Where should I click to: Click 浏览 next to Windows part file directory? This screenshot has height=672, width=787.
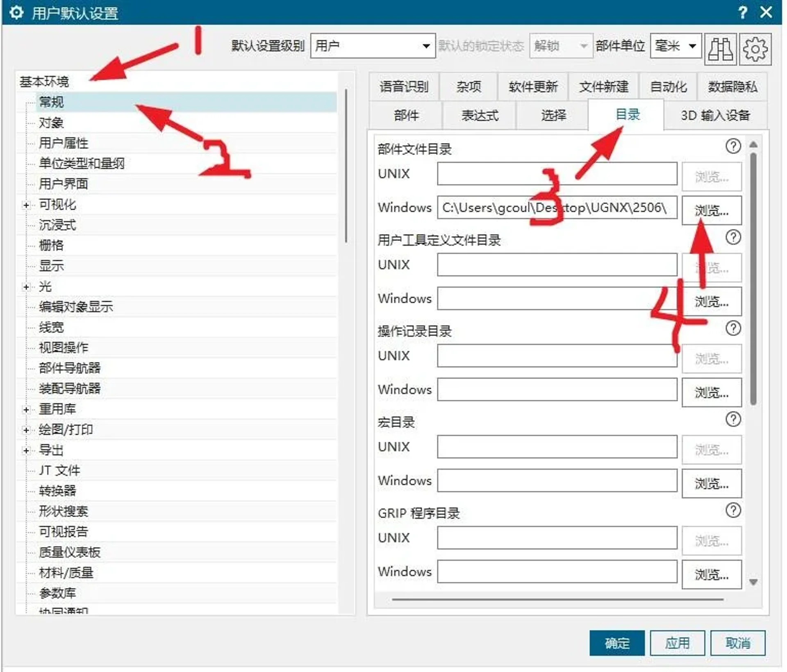(x=711, y=210)
